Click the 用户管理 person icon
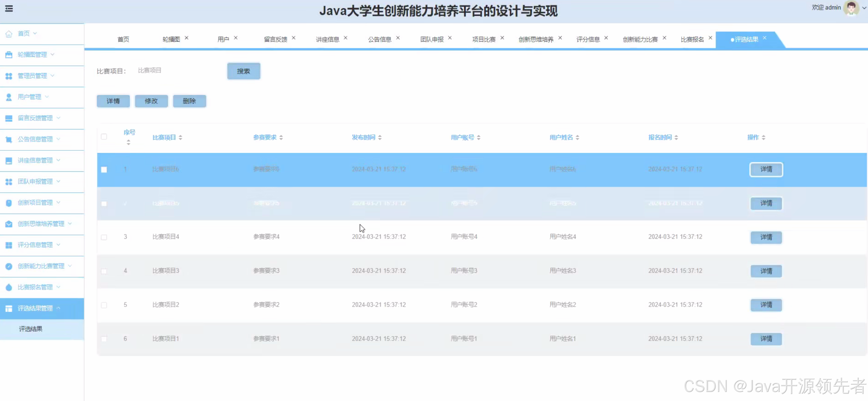The height and width of the screenshot is (401, 868). pyautogui.click(x=9, y=97)
